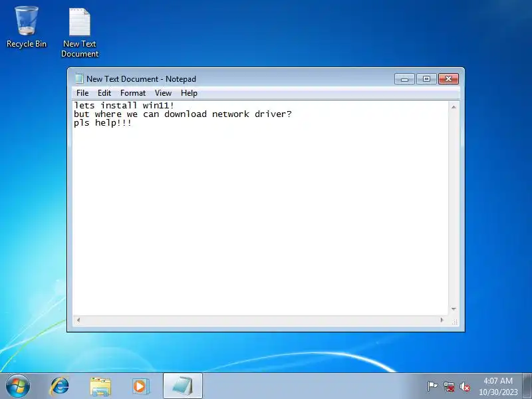532x399 pixels.
Task: Select the New Text Document desktop icon
Action: click(x=80, y=32)
